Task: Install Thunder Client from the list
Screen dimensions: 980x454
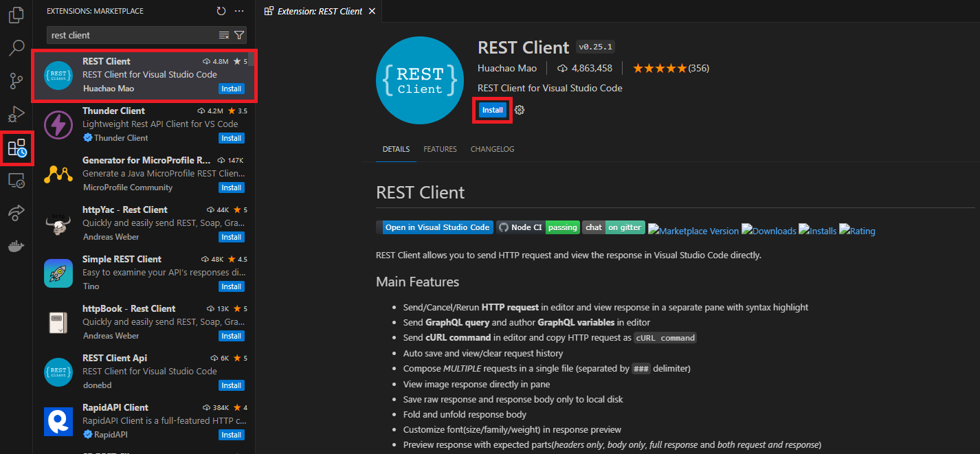Action: click(231, 138)
